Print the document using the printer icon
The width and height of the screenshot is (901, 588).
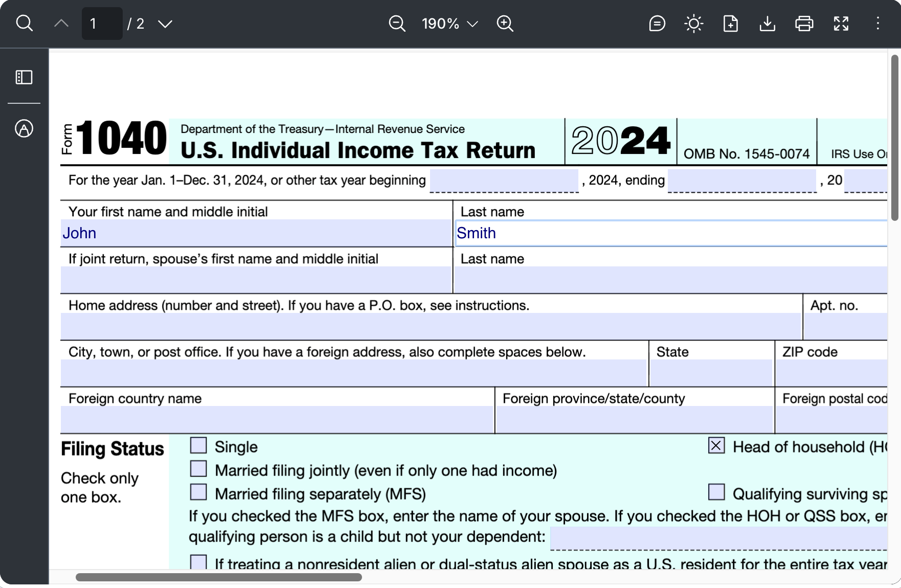[x=804, y=24]
